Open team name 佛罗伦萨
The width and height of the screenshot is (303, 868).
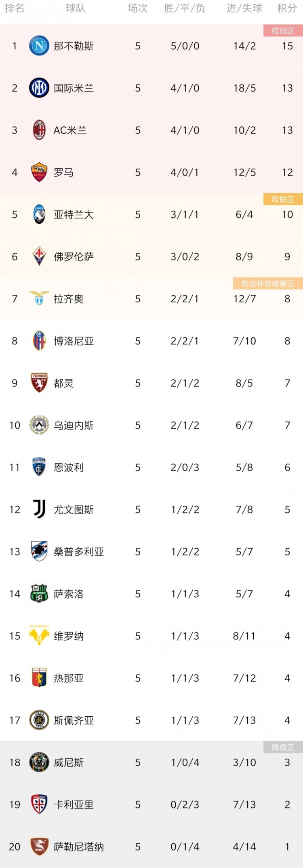tap(74, 257)
